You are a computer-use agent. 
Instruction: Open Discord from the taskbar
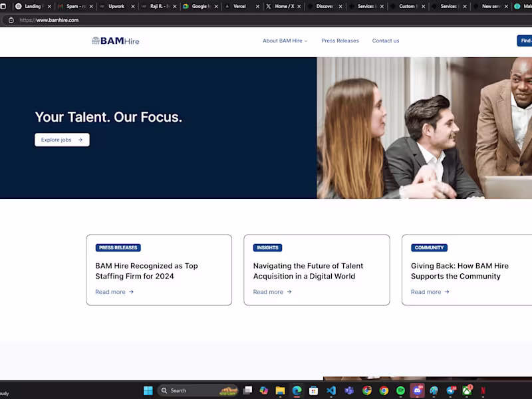click(x=416, y=390)
